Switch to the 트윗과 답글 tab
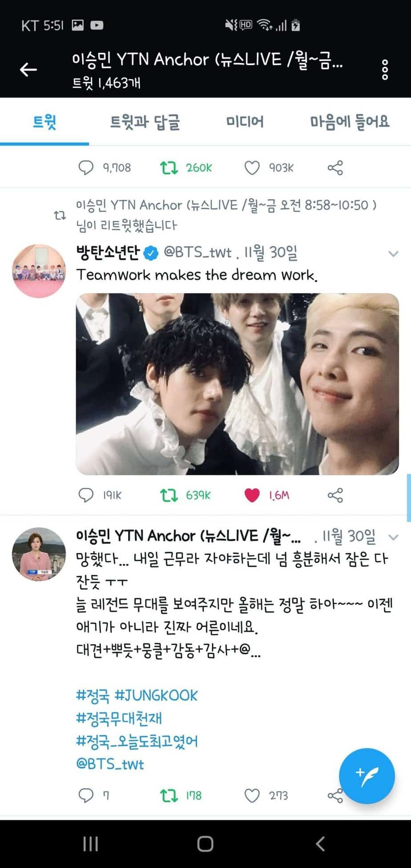This screenshot has height=868, width=411. click(145, 122)
